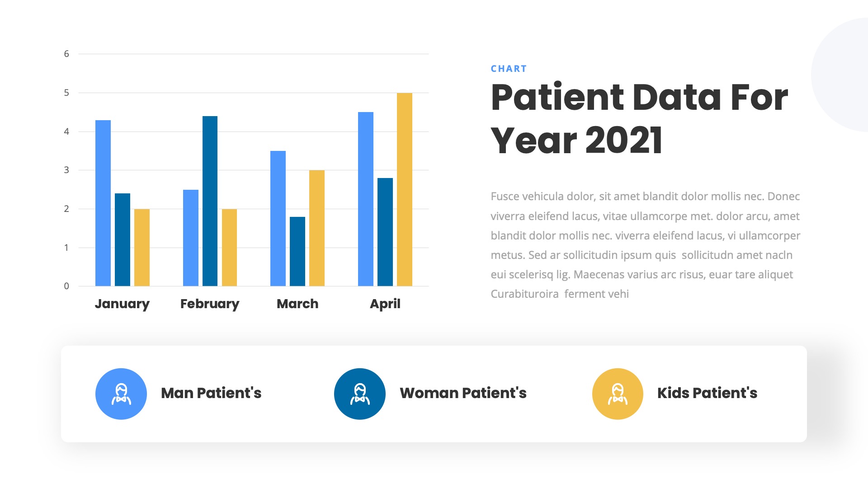Click the February axis label
Viewport: 868px width, 488px height.
[210, 304]
